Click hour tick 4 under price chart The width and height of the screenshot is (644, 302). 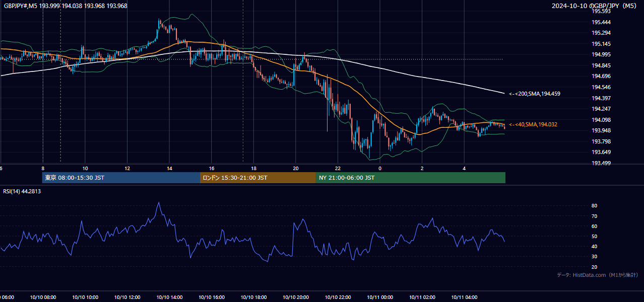(x=464, y=168)
